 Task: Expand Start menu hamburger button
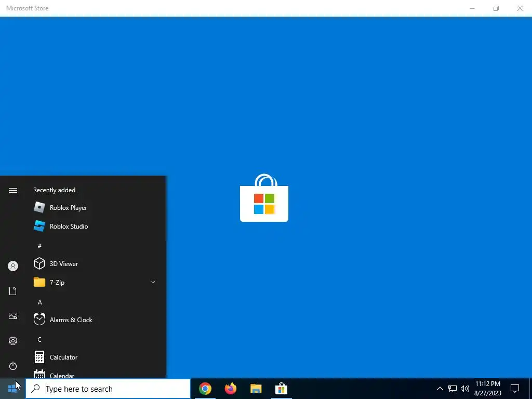click(x=13, y=190)
